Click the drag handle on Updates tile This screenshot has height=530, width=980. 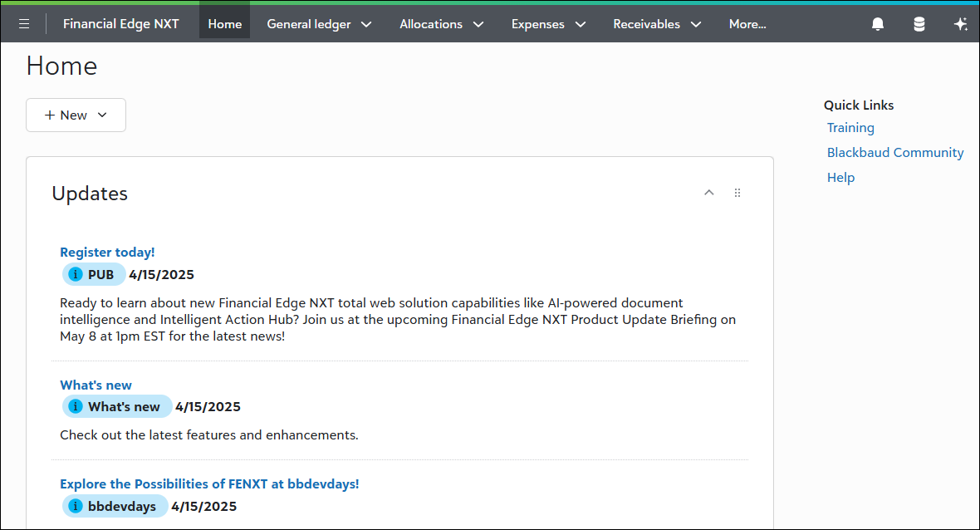click(737, 193)
